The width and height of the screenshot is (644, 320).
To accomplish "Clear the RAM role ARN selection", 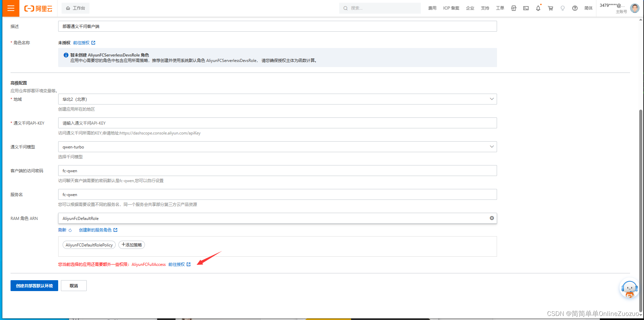I will click(x=492, y=218).
